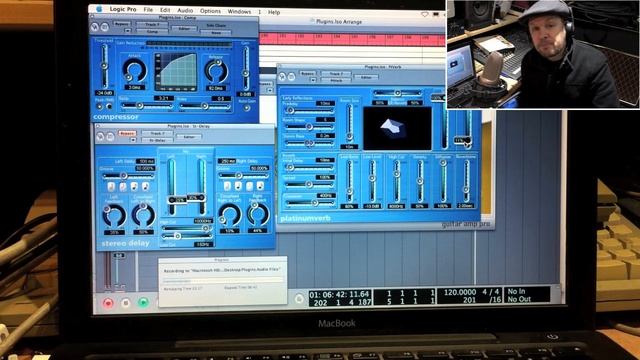Click the Left Feedback knob in Stereo Delay
This screenshot has height=360, width=640.
114,216
